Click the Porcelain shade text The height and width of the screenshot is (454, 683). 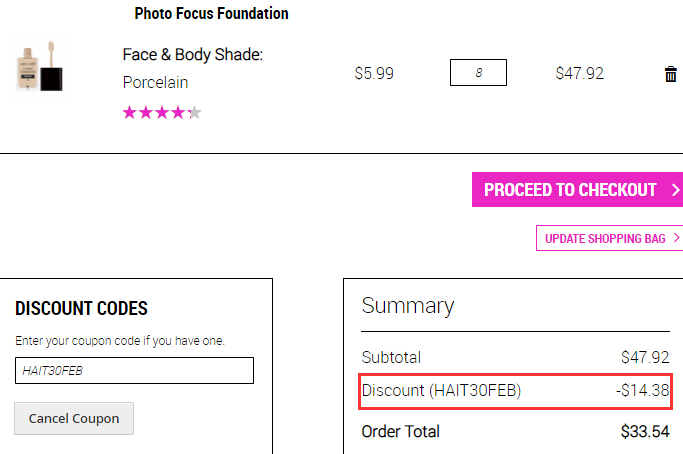156,82
